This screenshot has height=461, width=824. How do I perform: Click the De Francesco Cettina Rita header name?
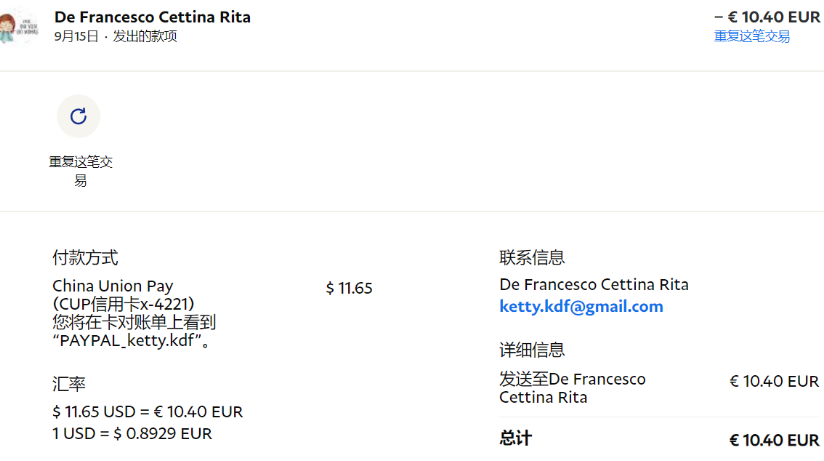click(x=152, y=17)
